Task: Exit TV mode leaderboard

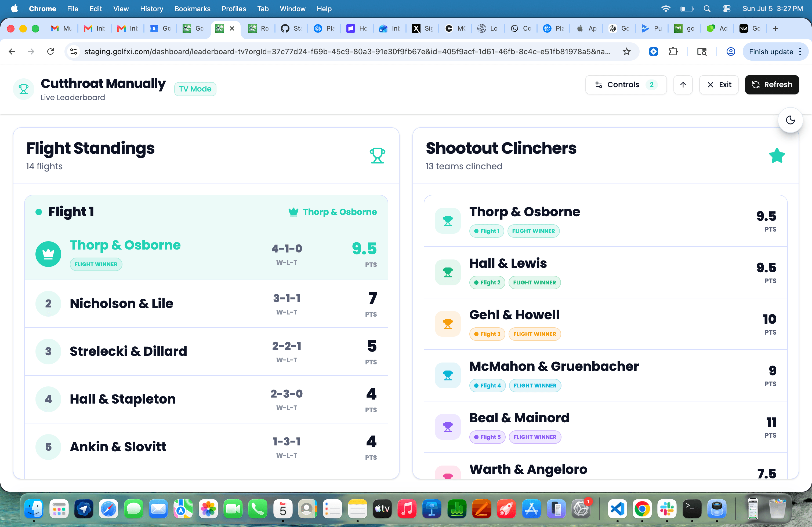Action: (719, 85)
